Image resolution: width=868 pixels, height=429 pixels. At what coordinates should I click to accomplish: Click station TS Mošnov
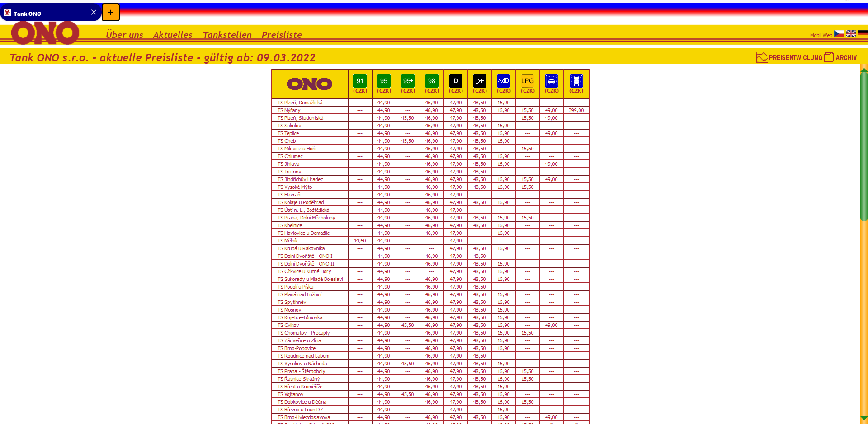tap(289, 310)
